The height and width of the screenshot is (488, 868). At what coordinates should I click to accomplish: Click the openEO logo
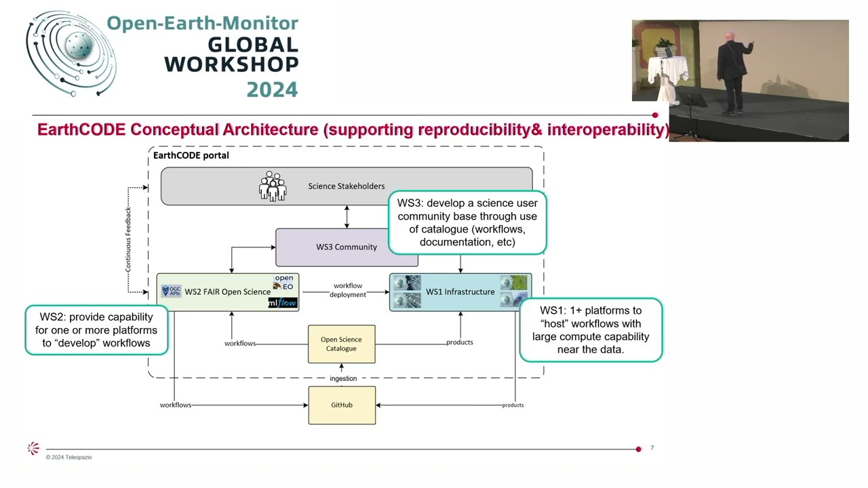[283, 283]
